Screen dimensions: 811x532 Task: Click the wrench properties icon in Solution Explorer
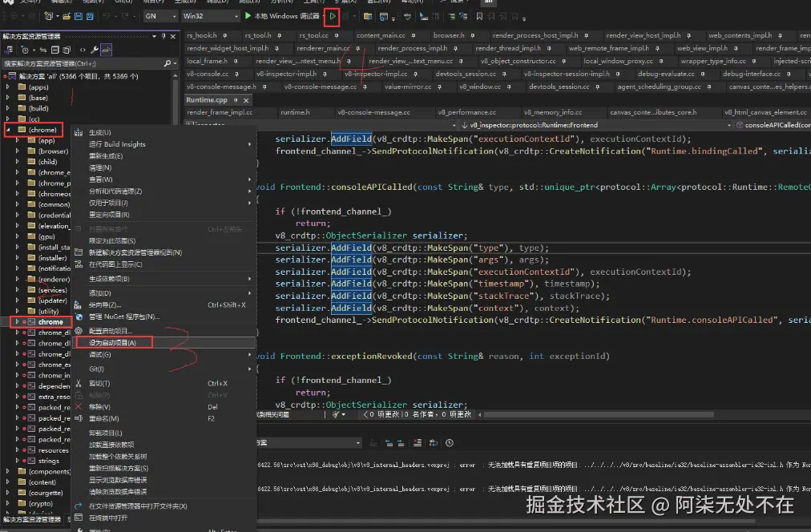point(95,50)
